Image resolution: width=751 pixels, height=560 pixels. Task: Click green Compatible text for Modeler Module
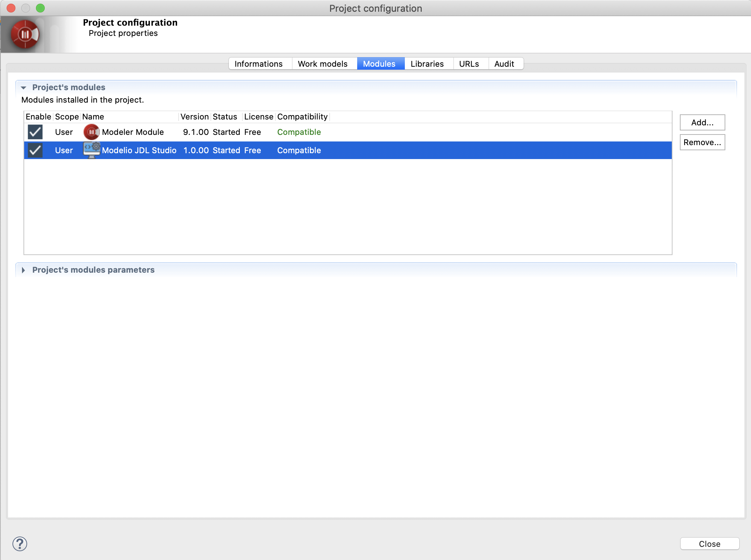point(299,132)
